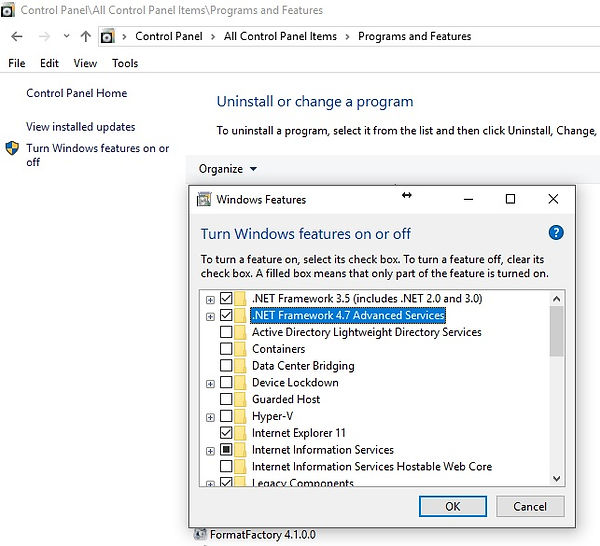Click the scroll down arrow in features list

pyautogui.click(x=556, y=478)
